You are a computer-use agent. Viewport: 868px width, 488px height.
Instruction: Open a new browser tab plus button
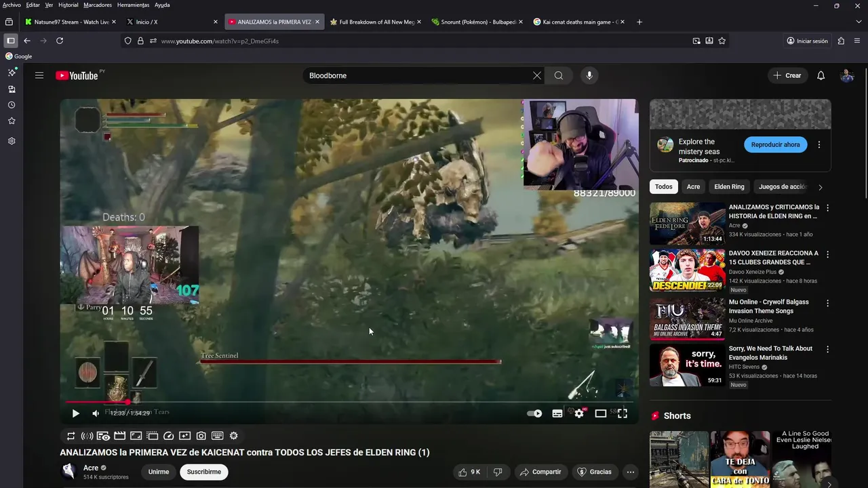(639, 22)
